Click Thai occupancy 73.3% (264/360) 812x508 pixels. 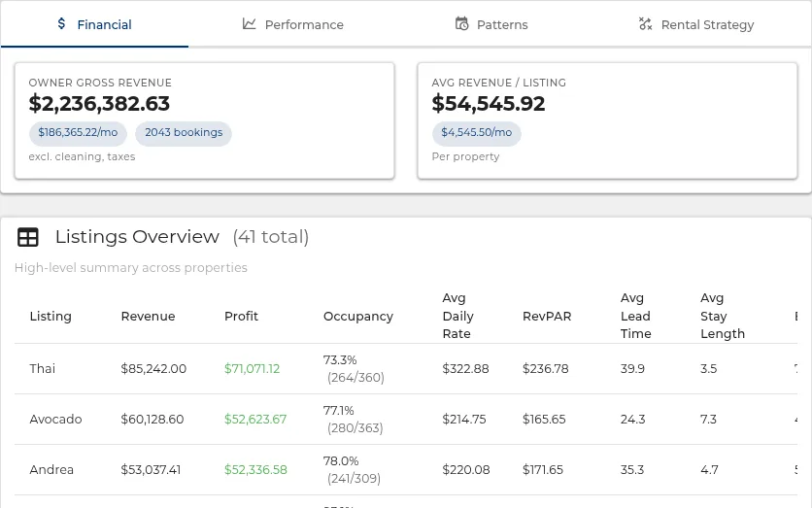(355, 369)
